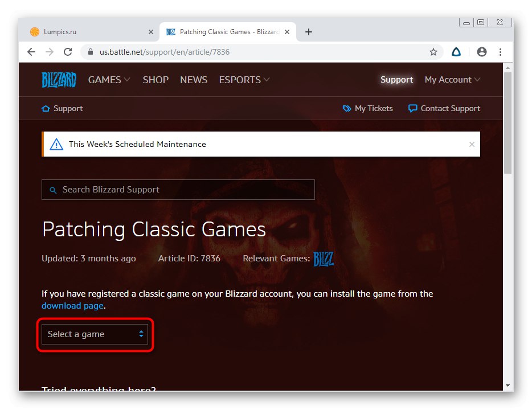
Task: Open the NEWS section
Action: (x=194, y=80)
